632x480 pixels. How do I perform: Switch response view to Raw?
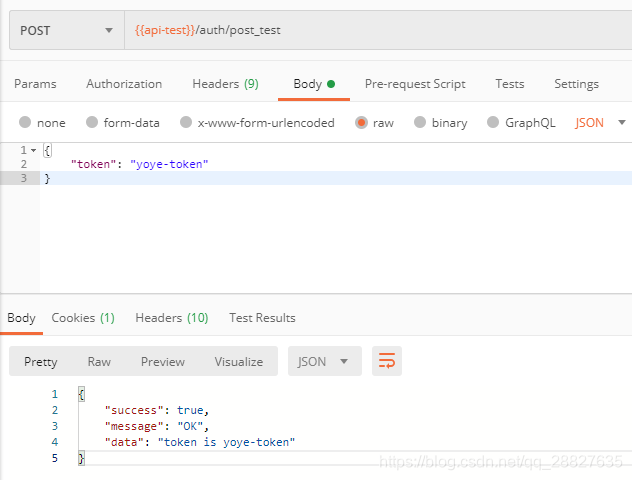pos(99,362)
